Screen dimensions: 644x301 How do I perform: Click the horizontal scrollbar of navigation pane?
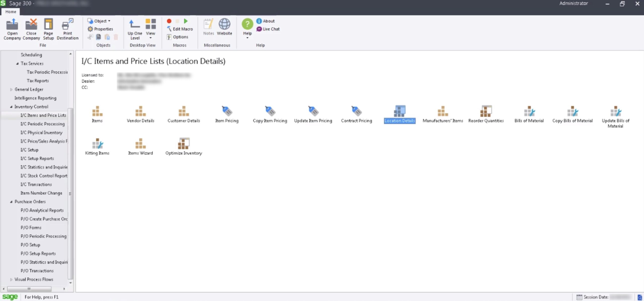(29, 289)
